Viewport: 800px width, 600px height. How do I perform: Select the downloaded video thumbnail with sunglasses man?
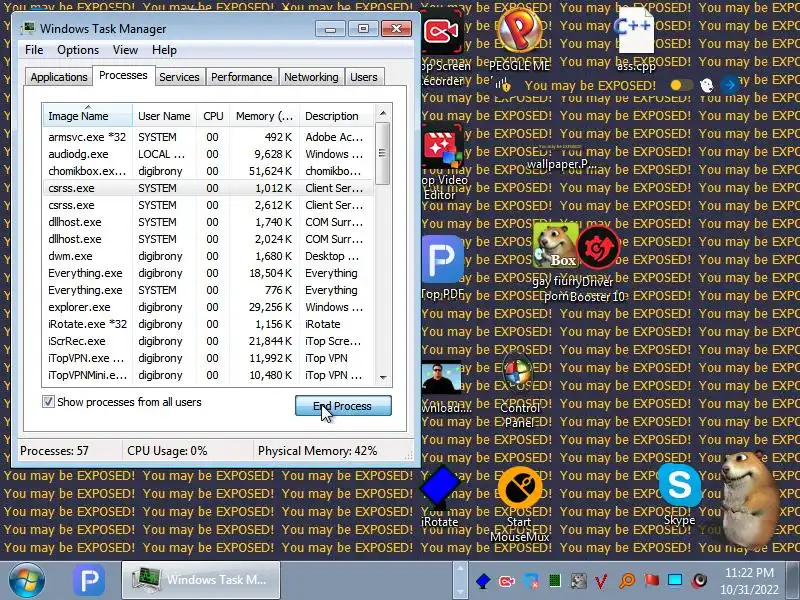tap(441, 378)
